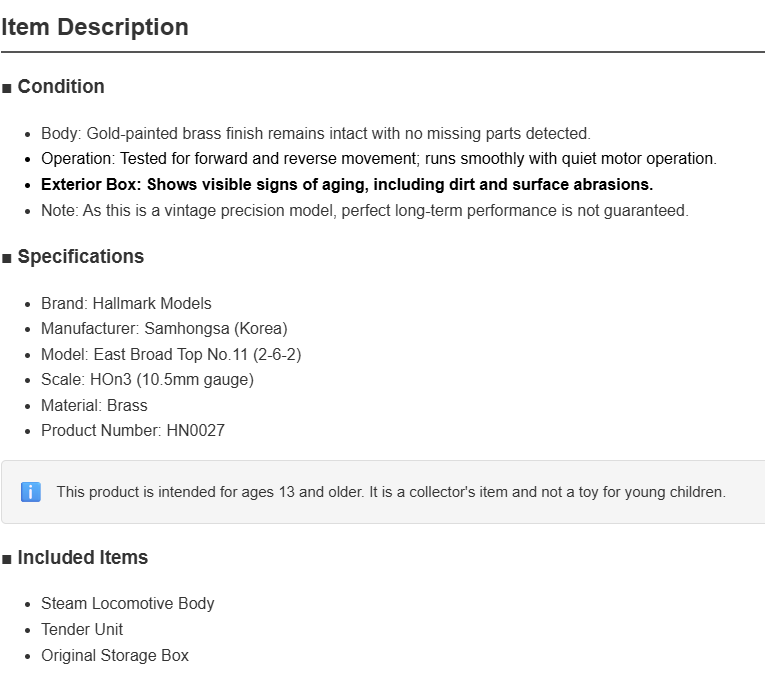The width and height of the screenshot is (765, 685).
Task: Click Model: East Broad Top No.11 entry
Action: point(171,354)
